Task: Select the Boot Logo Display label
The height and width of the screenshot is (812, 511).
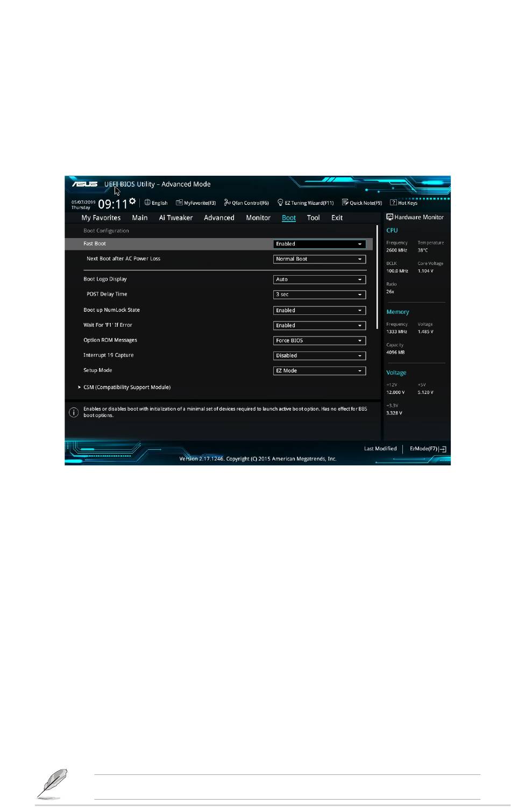Action: tap(105, 279)
